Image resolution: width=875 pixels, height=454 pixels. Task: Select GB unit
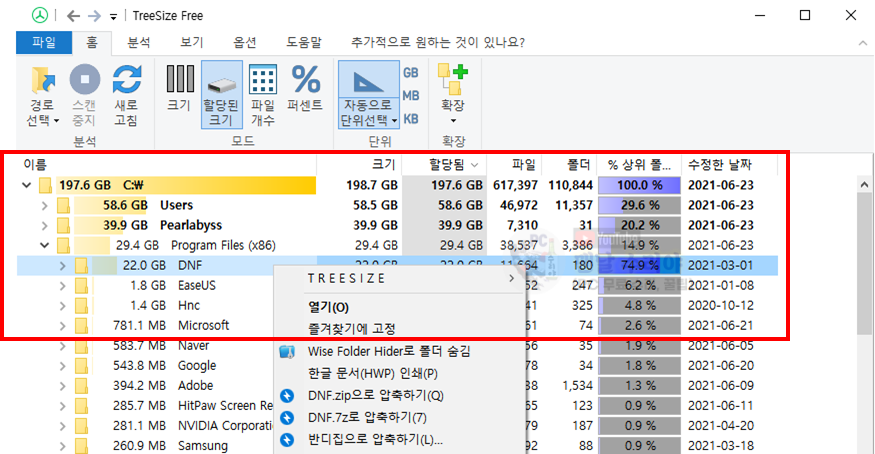(411, 73)
